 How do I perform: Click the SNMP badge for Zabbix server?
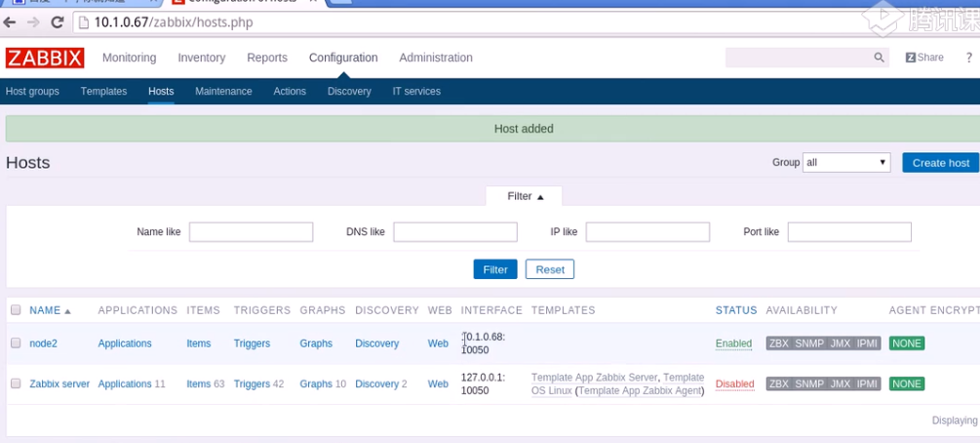[810, 383]
